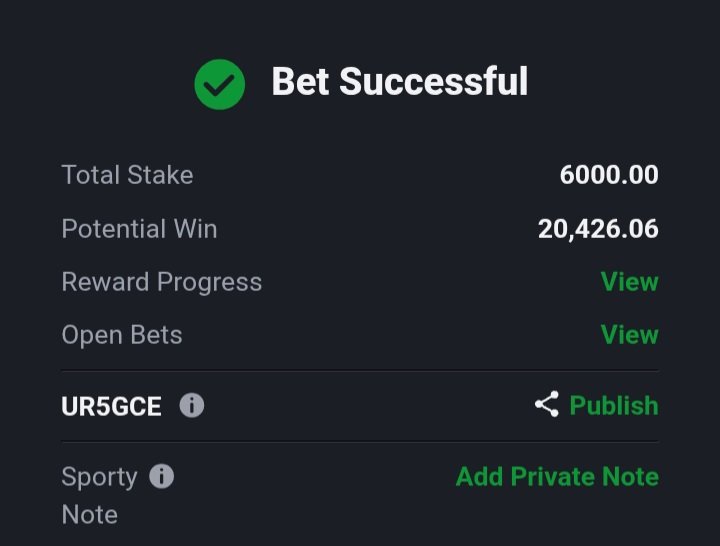Click the divider line below UR5GCE
The height and width of the screenshot is (546, 720).
360,442
